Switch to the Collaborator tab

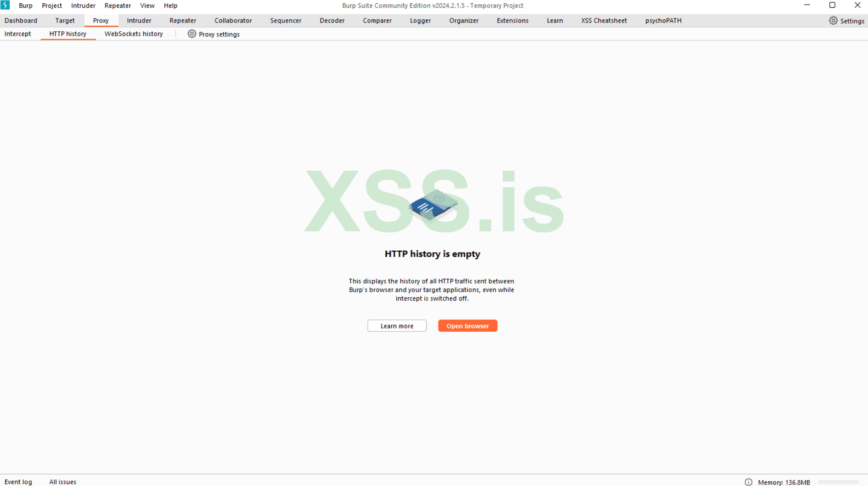pyautogui.click(x=233, y=21)
